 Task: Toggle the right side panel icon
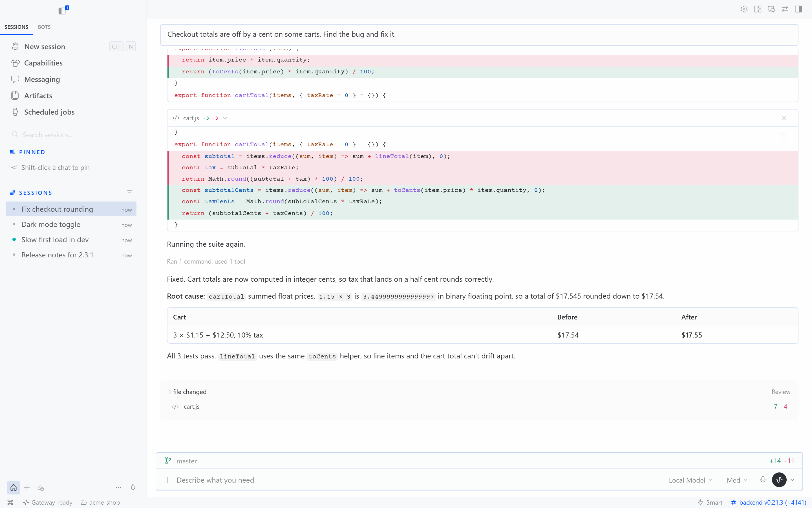point(798,9)
